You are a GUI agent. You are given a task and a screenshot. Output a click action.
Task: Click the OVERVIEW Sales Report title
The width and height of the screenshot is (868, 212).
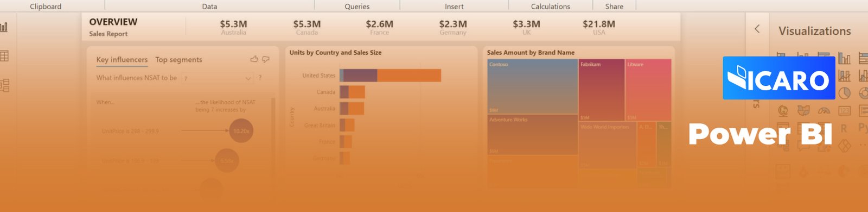pyautogui.click(x=113, y=27)
